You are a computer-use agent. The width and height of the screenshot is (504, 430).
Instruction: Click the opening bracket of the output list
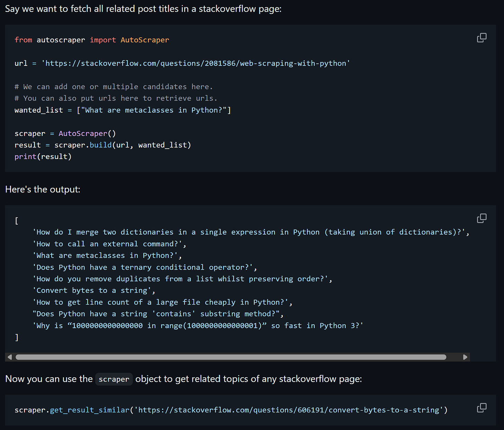pos(16,220)
